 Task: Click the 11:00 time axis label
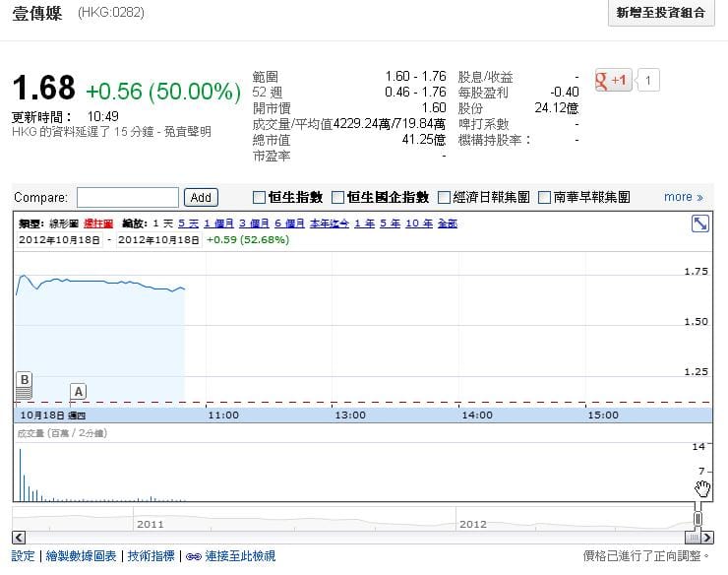tap(223, 415)
